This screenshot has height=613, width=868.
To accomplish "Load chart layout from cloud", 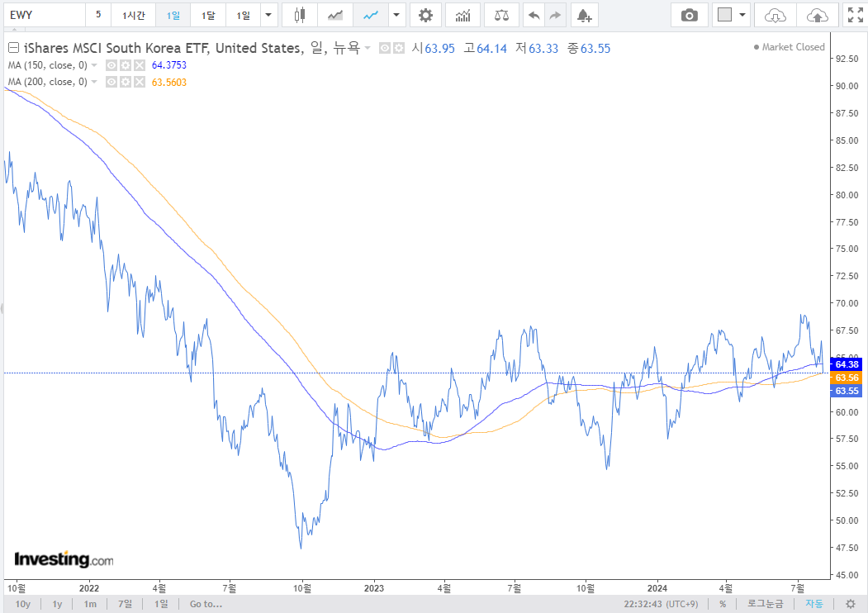I will [x=775, y=15].
